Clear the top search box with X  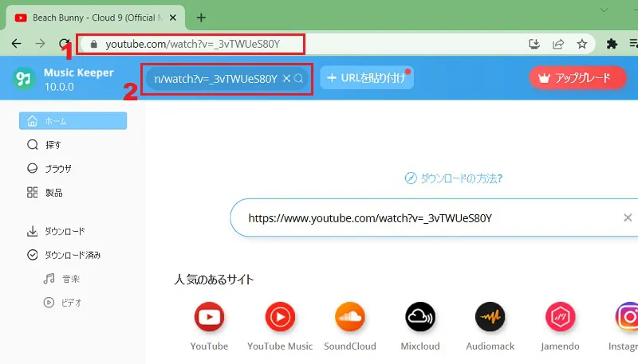click(x=286, y=78)
